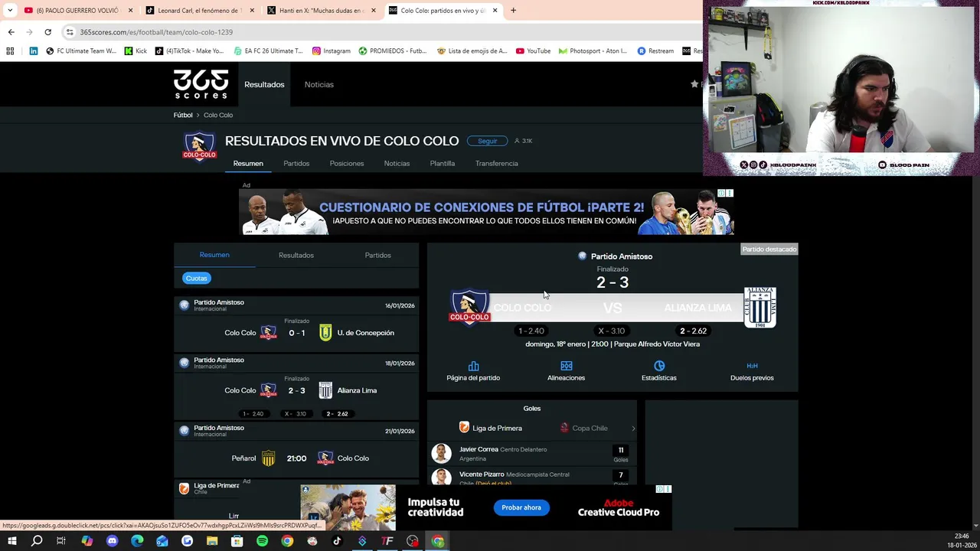This screenshot has height=551, width=980.
Task: Click odds button 1 - 2.40
Action: pos(531,331)
